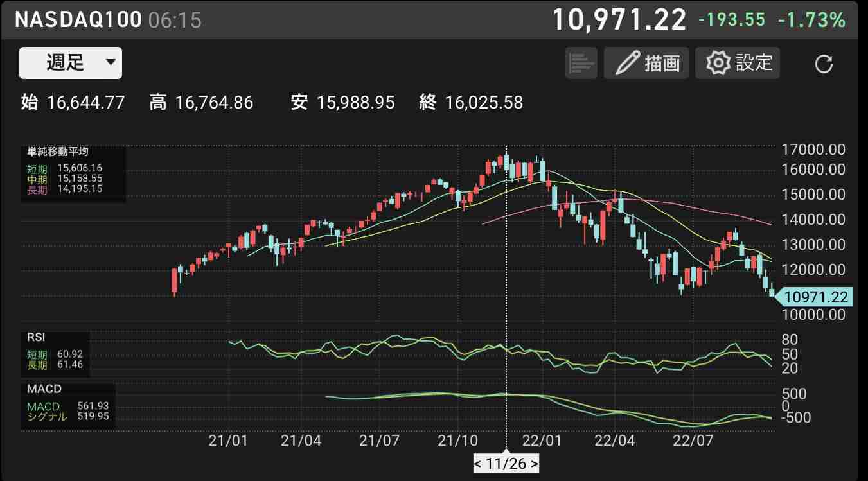Screen dimensions: 868x481
Task: Click the 10,971.22 headline price
Action: [x=619, y=20]
